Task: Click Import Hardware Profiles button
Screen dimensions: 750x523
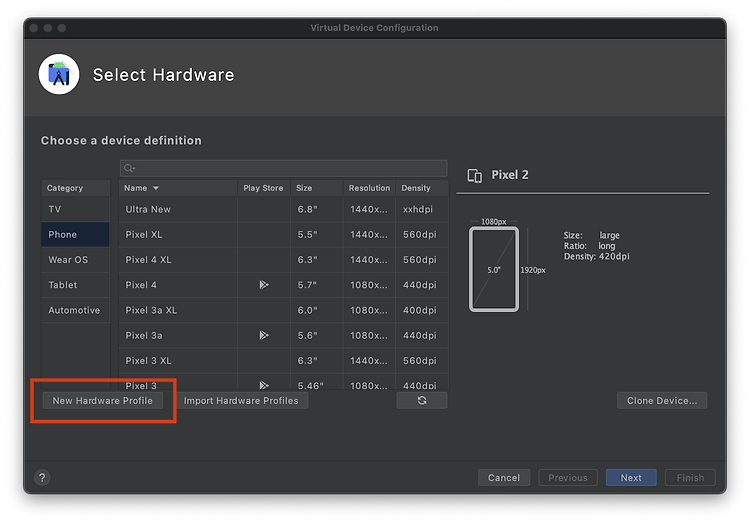Action: (x=241, y=401)
